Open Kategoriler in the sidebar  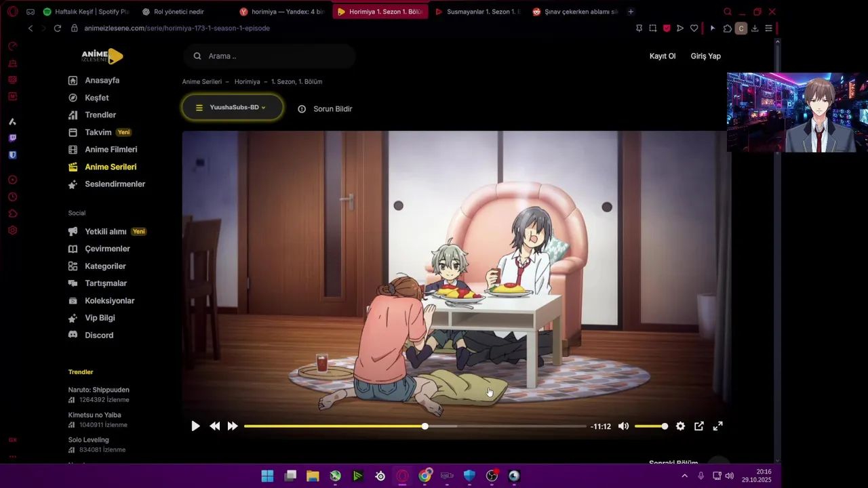(x=105, y=266)
